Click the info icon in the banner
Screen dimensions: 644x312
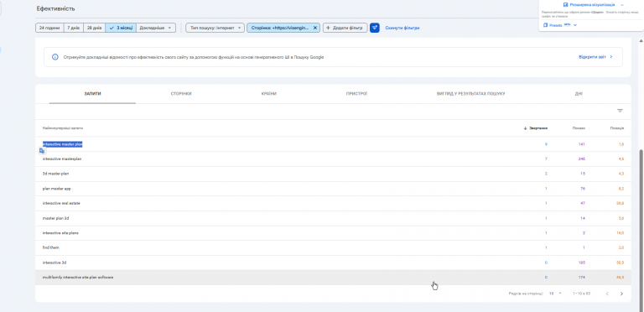coord(55,57)
